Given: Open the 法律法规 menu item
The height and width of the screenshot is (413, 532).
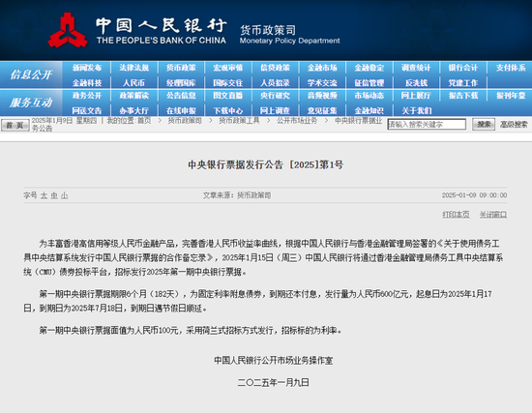Looking at the screenshot, I should (134, 68).
